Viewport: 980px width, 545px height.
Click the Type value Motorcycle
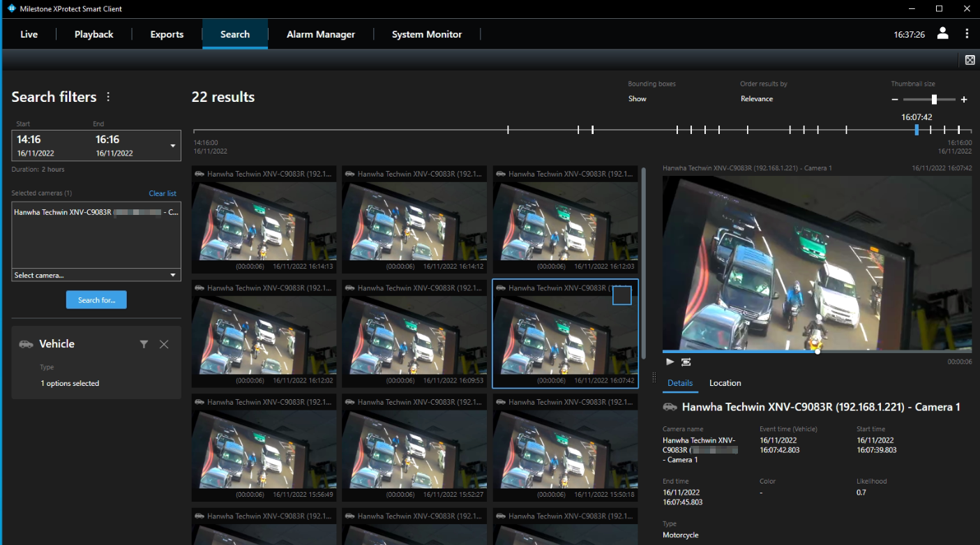681,535
